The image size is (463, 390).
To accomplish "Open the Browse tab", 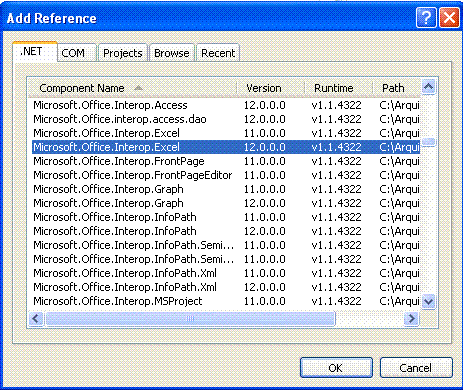I will 171,53.
